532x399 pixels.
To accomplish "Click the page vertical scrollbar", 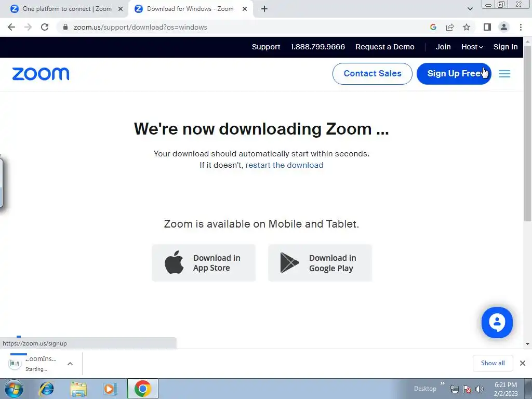I will 527,133.
